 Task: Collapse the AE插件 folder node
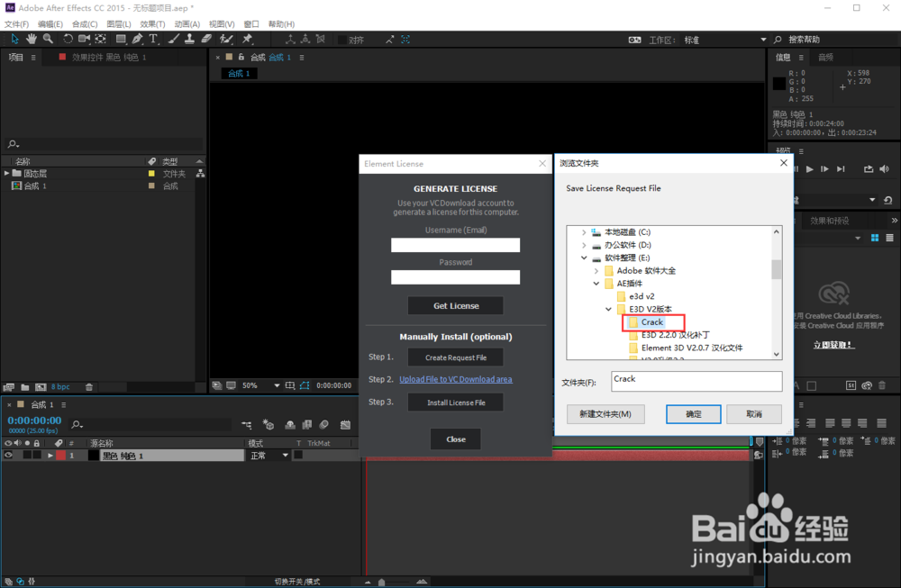(x=596, y=284)
